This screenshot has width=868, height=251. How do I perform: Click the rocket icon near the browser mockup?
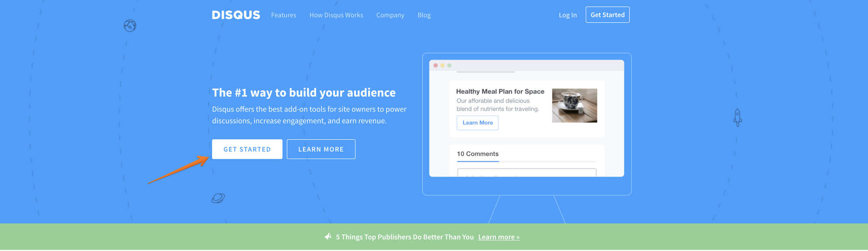pos(738,118)
